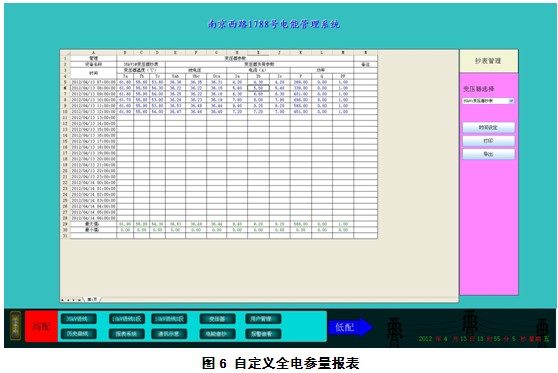Open the 变压器 page button
Screen dimensions: 558x373
(x=217, y=319)
